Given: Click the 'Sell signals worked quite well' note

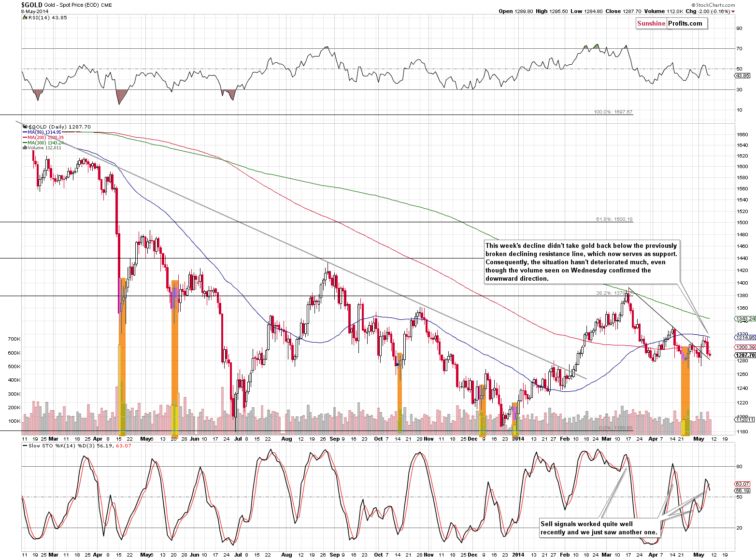Looking at the screenshot, I should coord(599,528).
